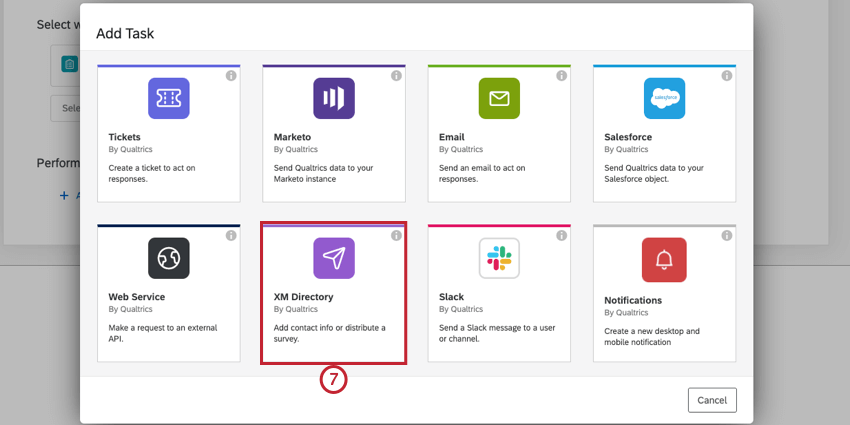
Task: Click the XM Directory paper plane icon
Action: [x=334, y=258]
